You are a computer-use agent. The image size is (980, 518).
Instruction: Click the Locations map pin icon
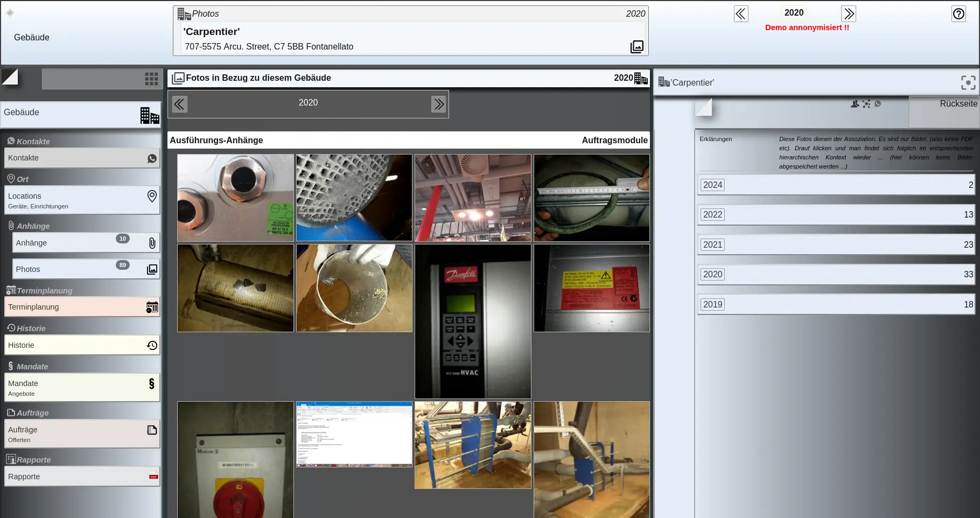coord(152,196)
